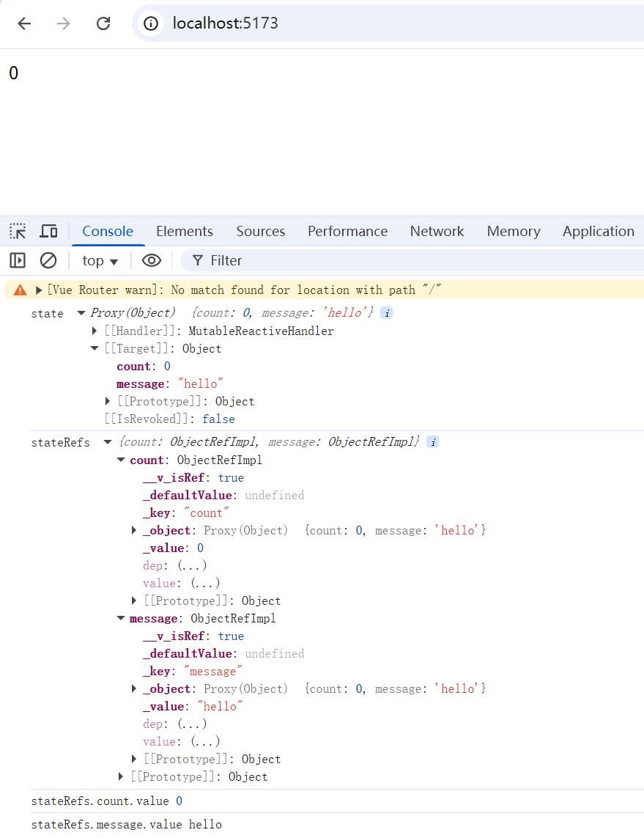Switch to the Application tab
644x838 pixels.
[598, 232]
